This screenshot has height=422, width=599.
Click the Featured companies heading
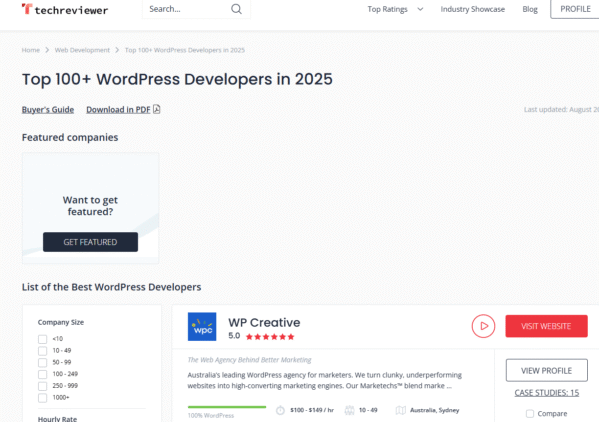pyautogui.click(x=70, y=137)
